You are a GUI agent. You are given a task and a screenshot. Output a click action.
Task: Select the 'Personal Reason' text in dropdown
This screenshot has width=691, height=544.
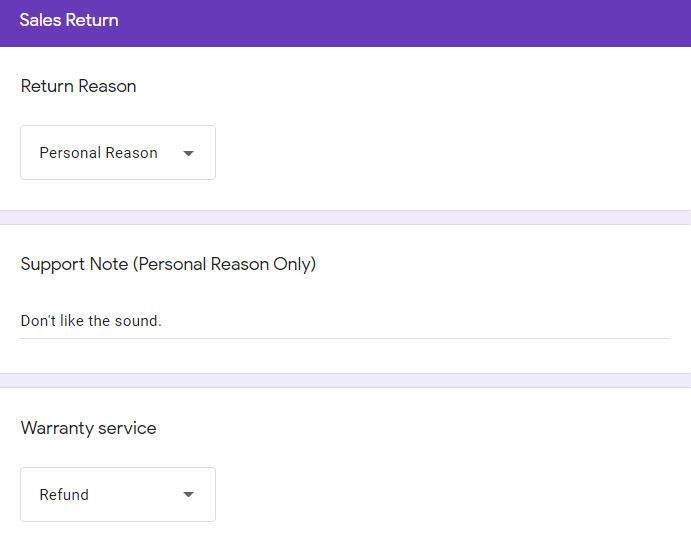(x=98, y=153)
